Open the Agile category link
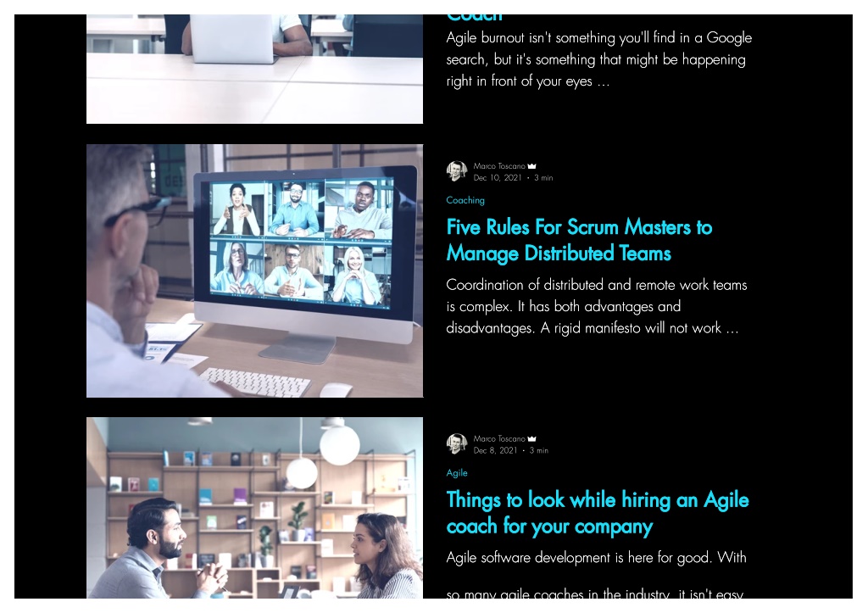The height and width of the screenshot is (613, 868). click(x=457, y=473)
